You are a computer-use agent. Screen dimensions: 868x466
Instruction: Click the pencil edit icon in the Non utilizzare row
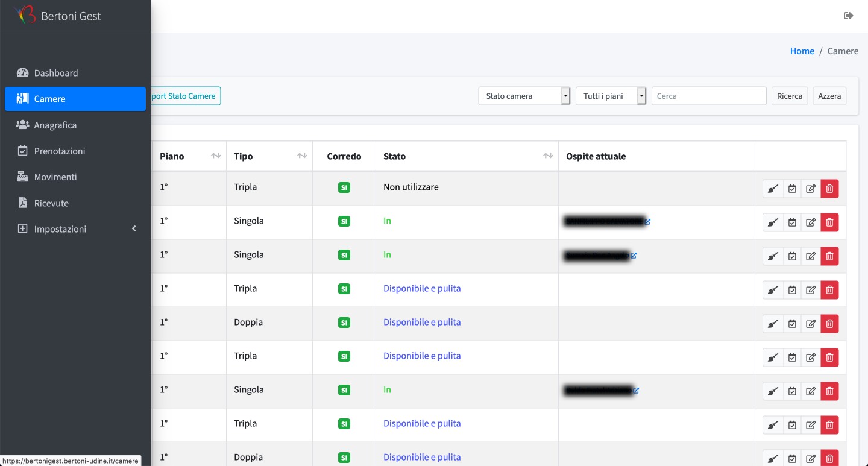(x=811, y=189)
